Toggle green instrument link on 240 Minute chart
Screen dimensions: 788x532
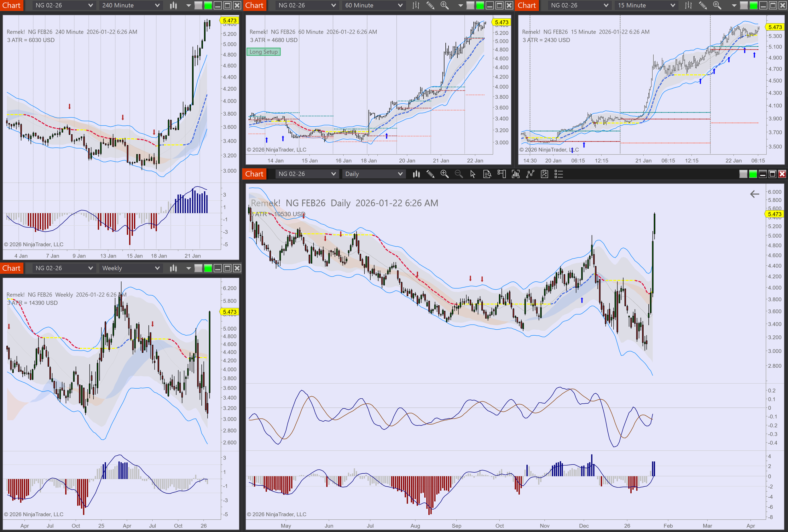(x=208, y=5)
